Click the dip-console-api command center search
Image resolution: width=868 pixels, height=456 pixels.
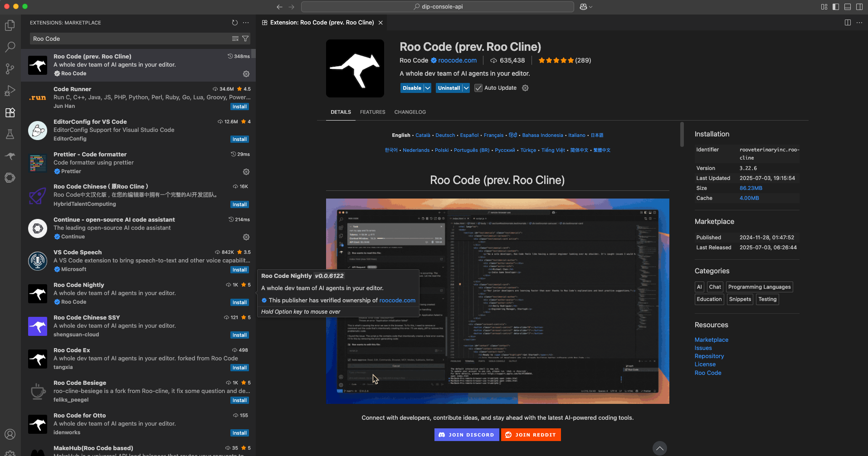coord(438,7)
